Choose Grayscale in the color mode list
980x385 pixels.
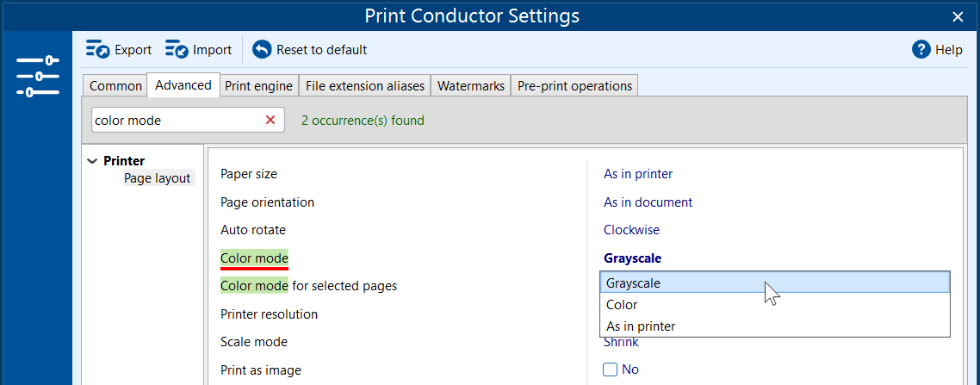[x=633, y=283]
